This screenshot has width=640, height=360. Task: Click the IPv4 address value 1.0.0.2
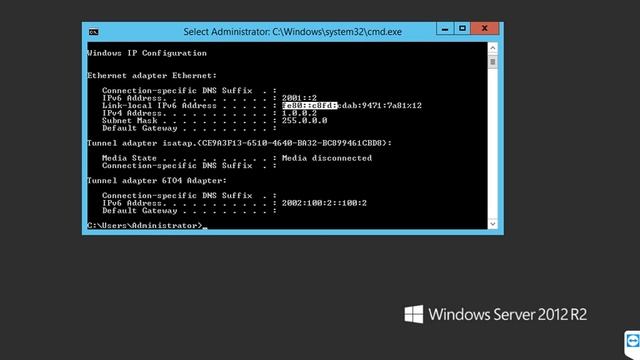pos(299,113)
